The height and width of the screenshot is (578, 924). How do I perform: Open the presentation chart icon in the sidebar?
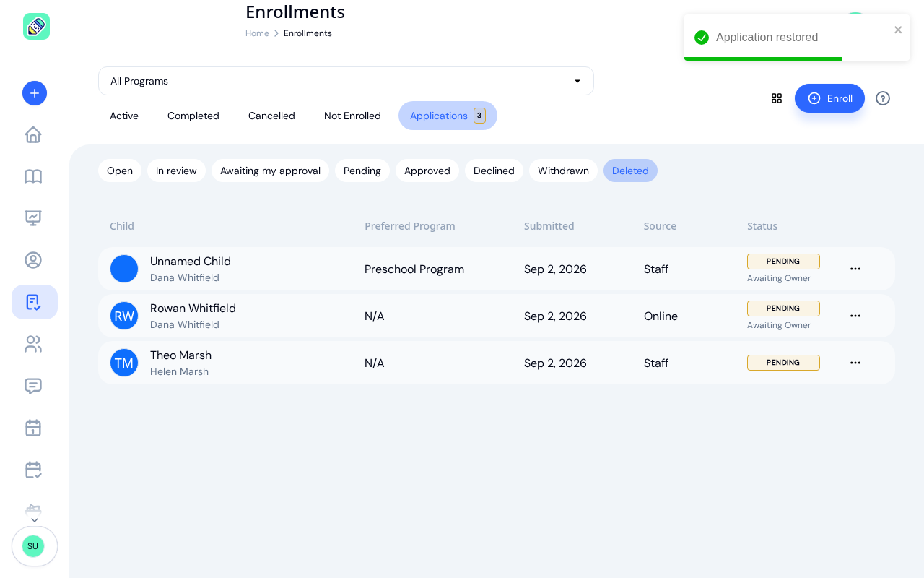(x=33, y=218)
